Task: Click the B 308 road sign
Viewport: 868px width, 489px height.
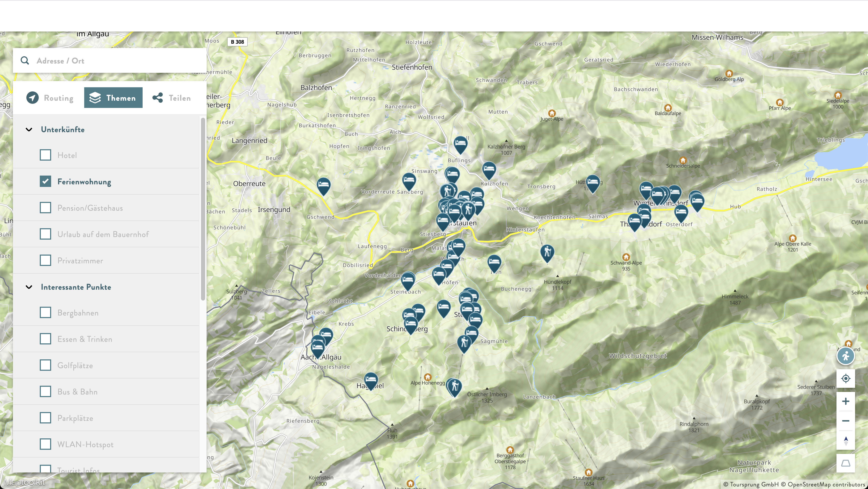Action: 237,42
